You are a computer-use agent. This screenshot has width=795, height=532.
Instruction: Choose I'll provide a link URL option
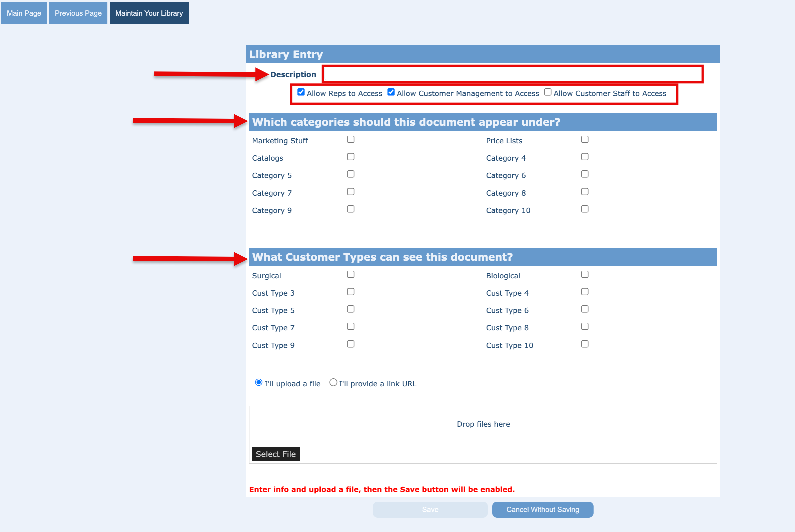[x=333, y=383]
